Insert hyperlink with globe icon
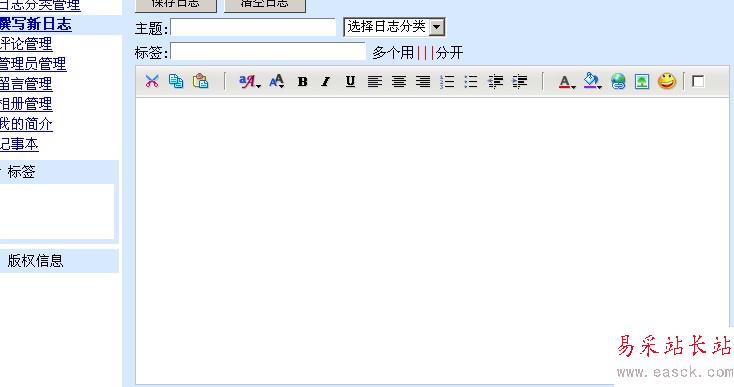 coord(618,81)
